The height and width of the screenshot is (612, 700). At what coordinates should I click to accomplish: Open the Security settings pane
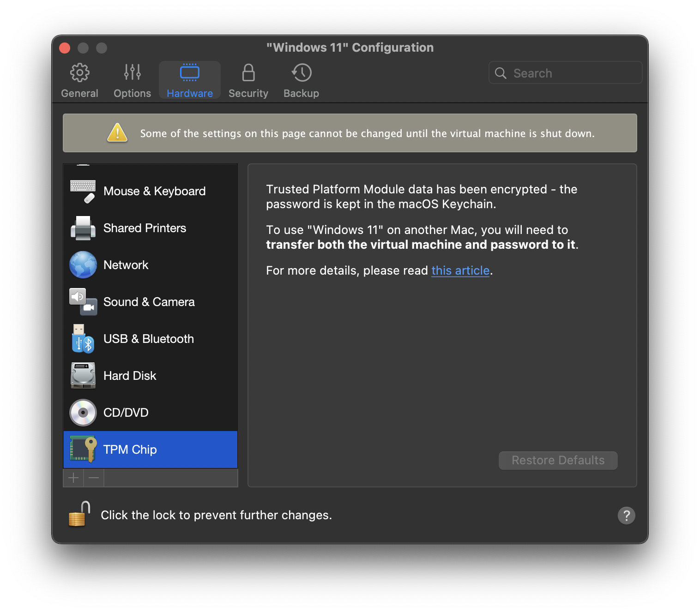coord(248,79)
